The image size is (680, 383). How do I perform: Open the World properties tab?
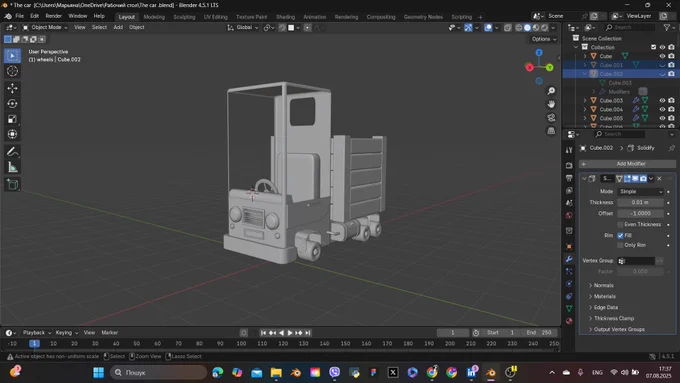[569, 216]
